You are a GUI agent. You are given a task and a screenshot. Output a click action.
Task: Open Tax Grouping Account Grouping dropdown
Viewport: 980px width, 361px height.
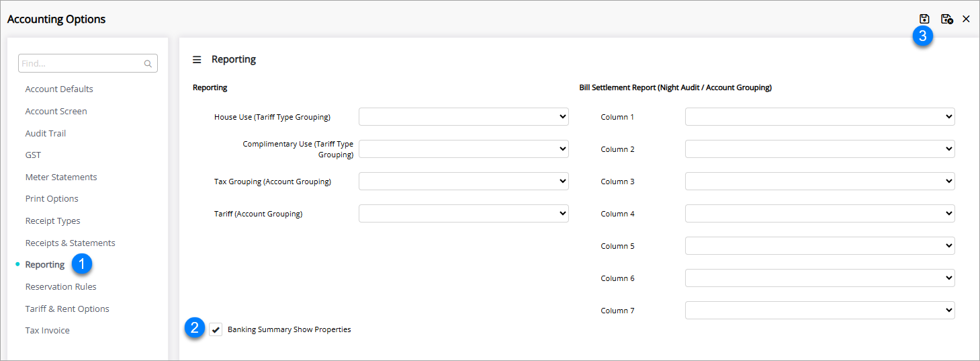click(x=463, y=182)
